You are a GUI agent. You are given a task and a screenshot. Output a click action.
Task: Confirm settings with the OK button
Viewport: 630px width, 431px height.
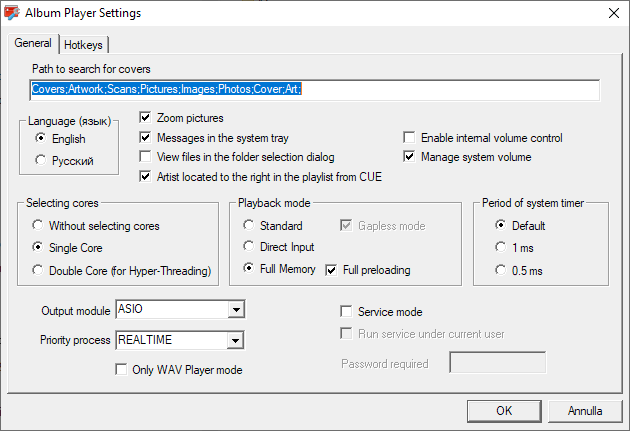[x=504, y=411]
